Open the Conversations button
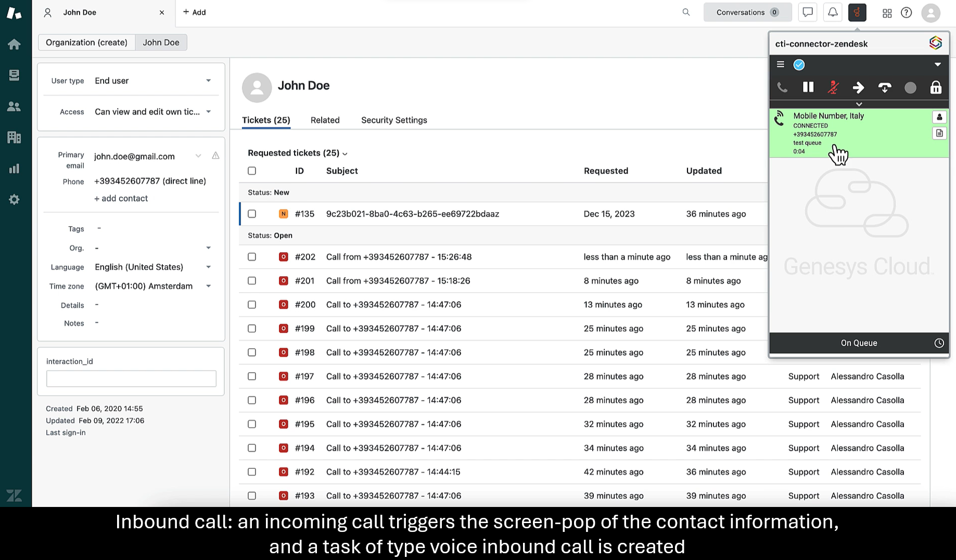This screenshot has height=560, width=956. [x=747, y=12]
